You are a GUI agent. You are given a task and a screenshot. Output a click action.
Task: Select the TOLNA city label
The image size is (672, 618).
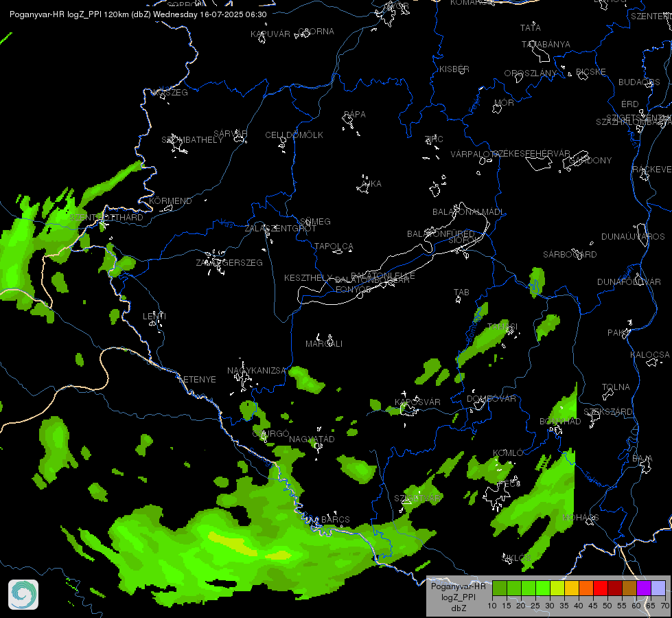pyautogui.click(x=616, y=387)
